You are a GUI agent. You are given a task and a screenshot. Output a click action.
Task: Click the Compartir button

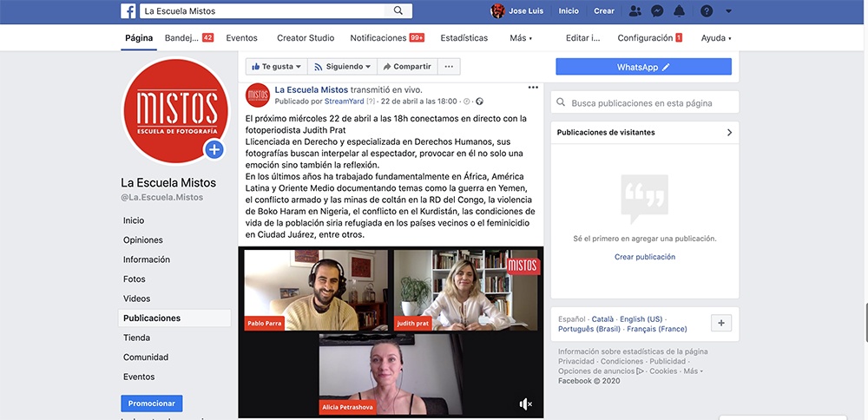407,67
